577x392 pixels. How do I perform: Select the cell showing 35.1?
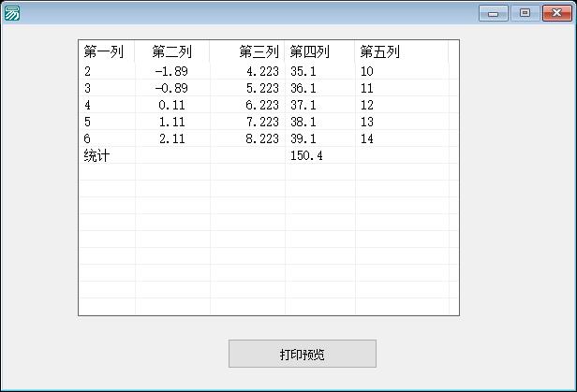303,72
